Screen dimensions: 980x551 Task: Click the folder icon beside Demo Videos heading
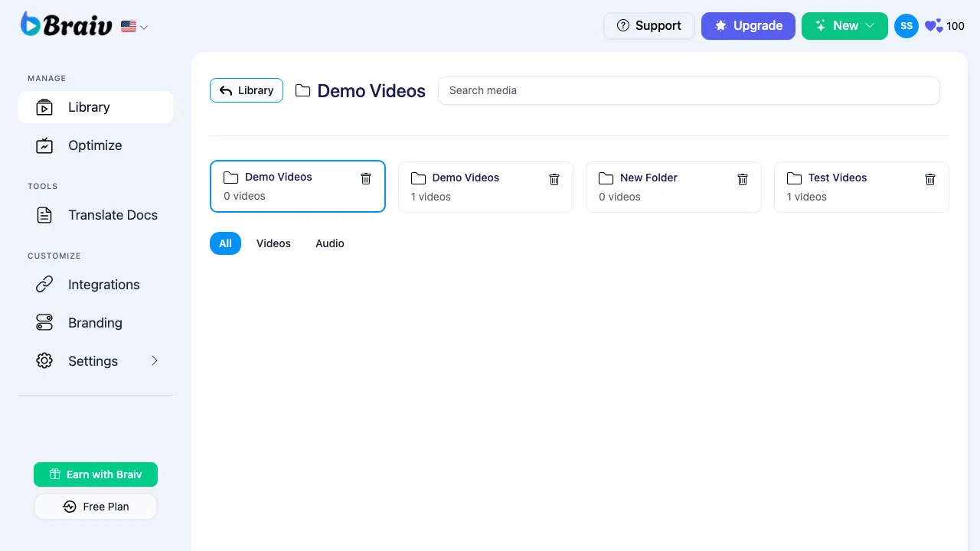click(303, 91)
